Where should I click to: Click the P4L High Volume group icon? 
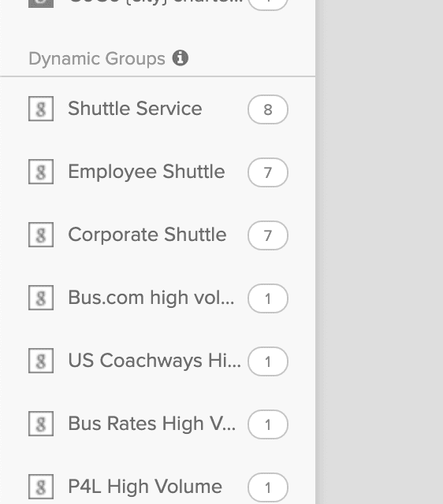pyautogui.click(x=41, y=487)
